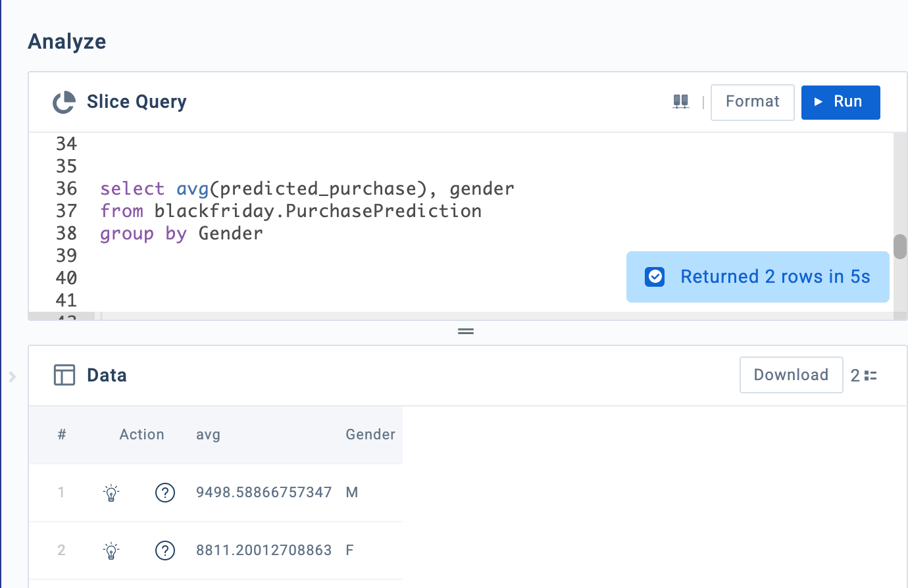Click the lightbulb icon in row 1
The height and width of the screenshot is (588, 908).
[111, 493]
